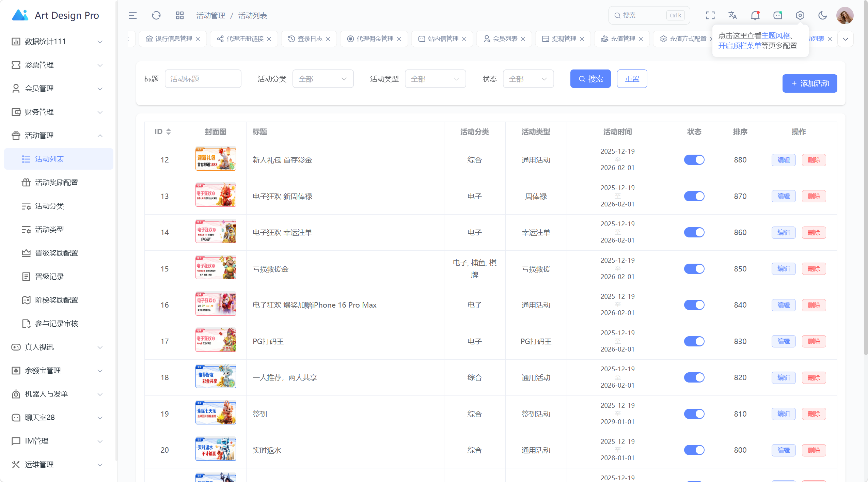
Task: Toggle status switch for 签到 row
Action: pyautogui.click(x=694, y=414)
